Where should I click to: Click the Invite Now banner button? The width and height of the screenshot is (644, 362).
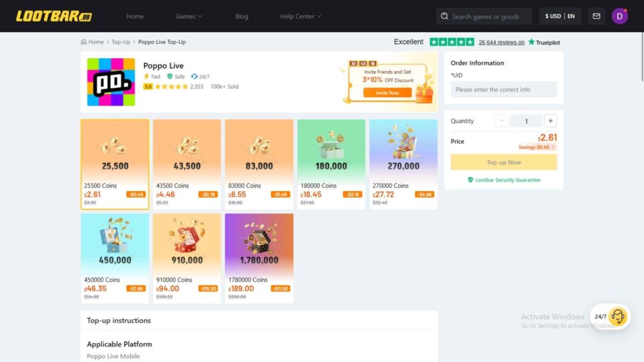tap(387, 93)
